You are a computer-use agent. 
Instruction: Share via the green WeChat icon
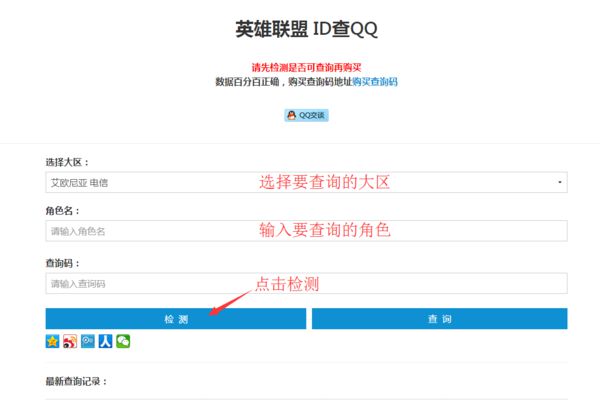pos(123,341)
